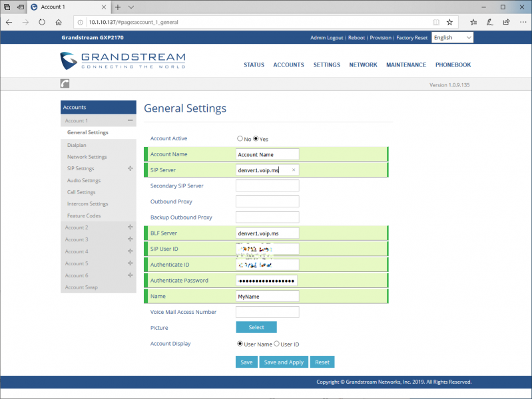Image resolution: width=532 pixels, height=399 pixels.
Task: Open the MAINTENANCE menu
Action: pos(406,65)
